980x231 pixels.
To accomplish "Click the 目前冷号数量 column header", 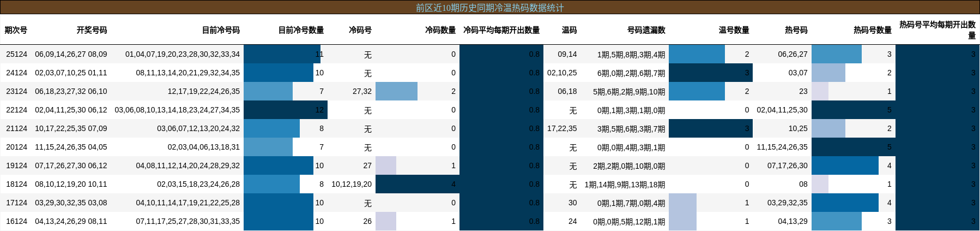I will [x=301, y=30].
